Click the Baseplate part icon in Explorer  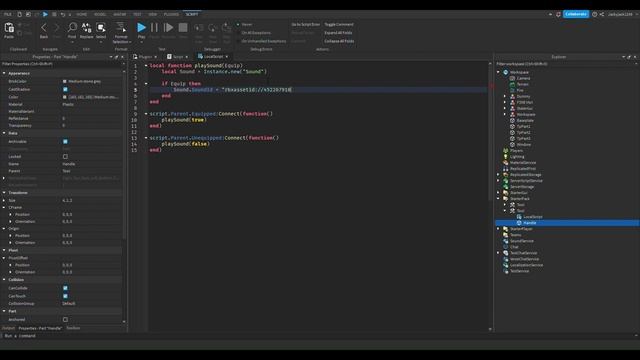click(x=512, y=120)
